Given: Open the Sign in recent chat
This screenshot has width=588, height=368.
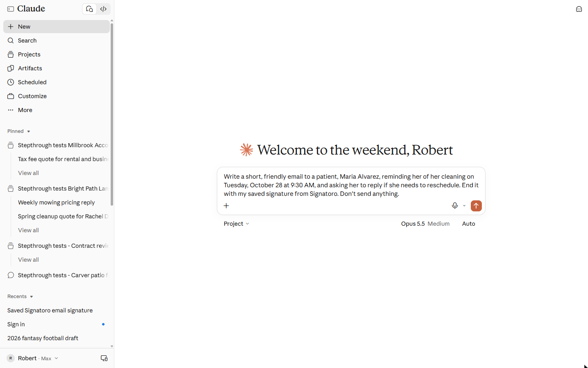Looking at the screenshot, I should 56,324.
